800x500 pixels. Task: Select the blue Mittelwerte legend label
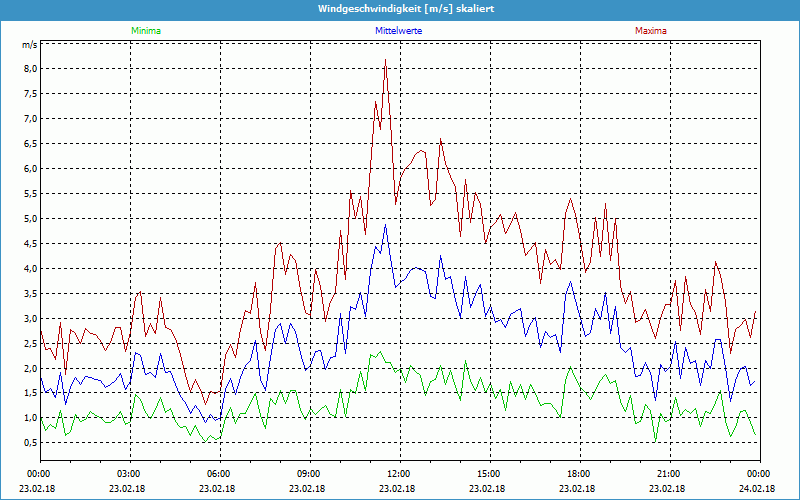click(x=399, y=31)
